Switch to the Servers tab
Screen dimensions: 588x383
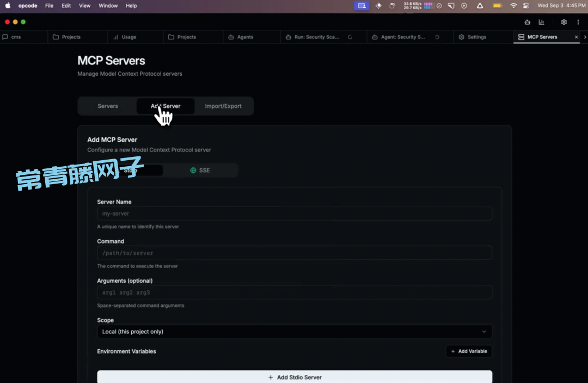point(107,106)
